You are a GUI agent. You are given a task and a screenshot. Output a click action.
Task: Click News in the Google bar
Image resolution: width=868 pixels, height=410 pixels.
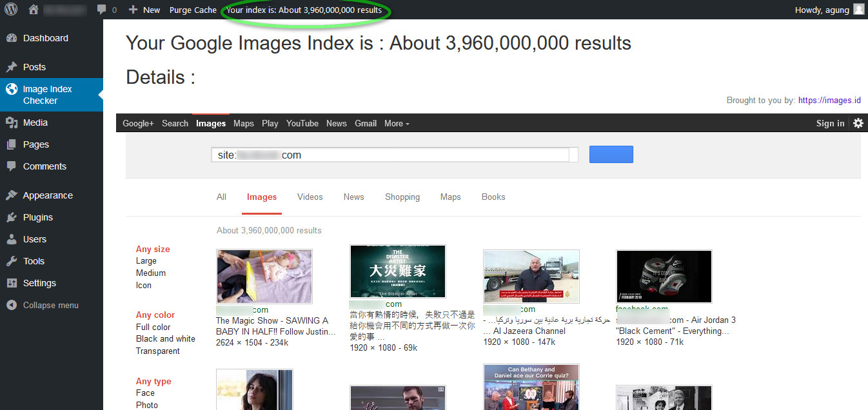(337, 123)
